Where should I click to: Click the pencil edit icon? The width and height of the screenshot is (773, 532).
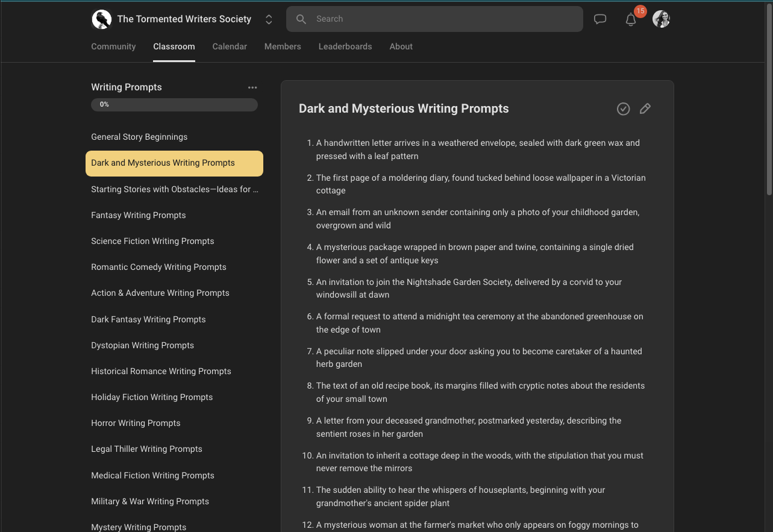click(x=645, y=108)
